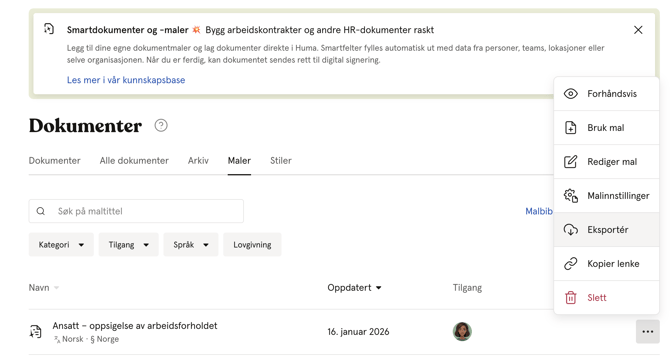Switch to the Dokumenter tab

pos(54,161)
